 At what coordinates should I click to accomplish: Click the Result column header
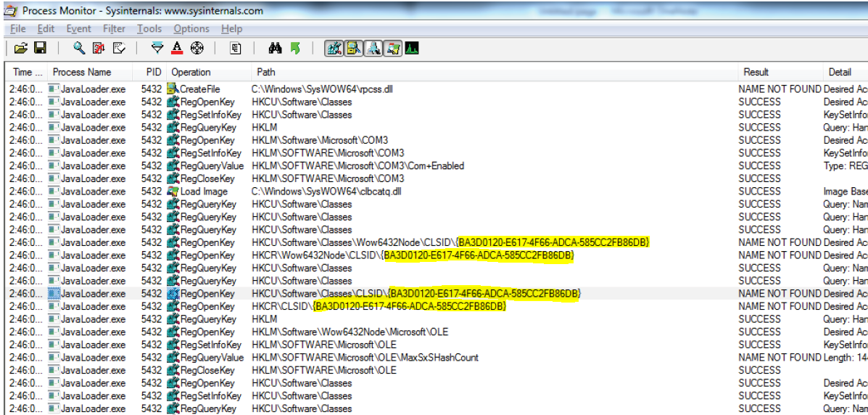[x=780, y=72]
